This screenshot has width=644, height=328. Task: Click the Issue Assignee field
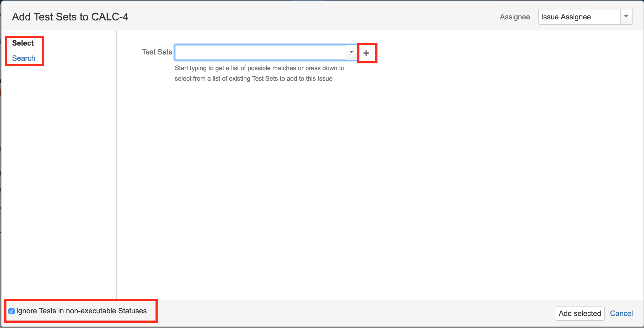click(x=579, y=17)
